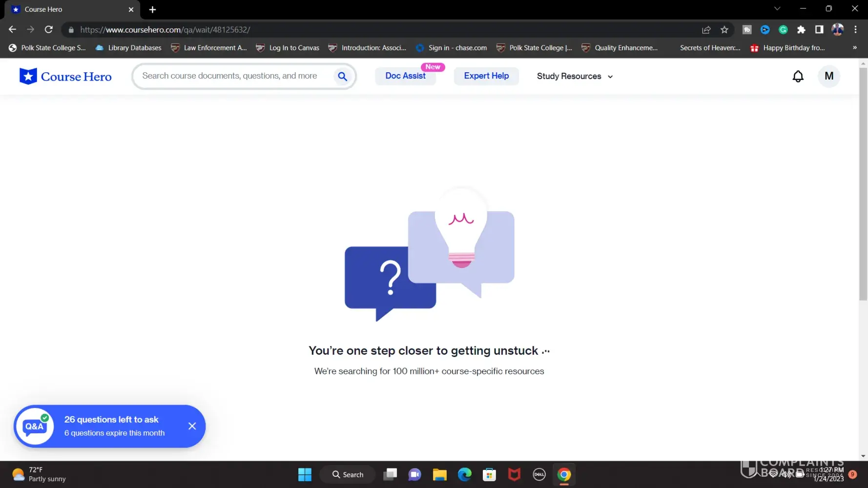Click the page vertical scrollbar
The height and width of the screenshot is (488, 868).
pyautogui.click(x=863, y=185)
